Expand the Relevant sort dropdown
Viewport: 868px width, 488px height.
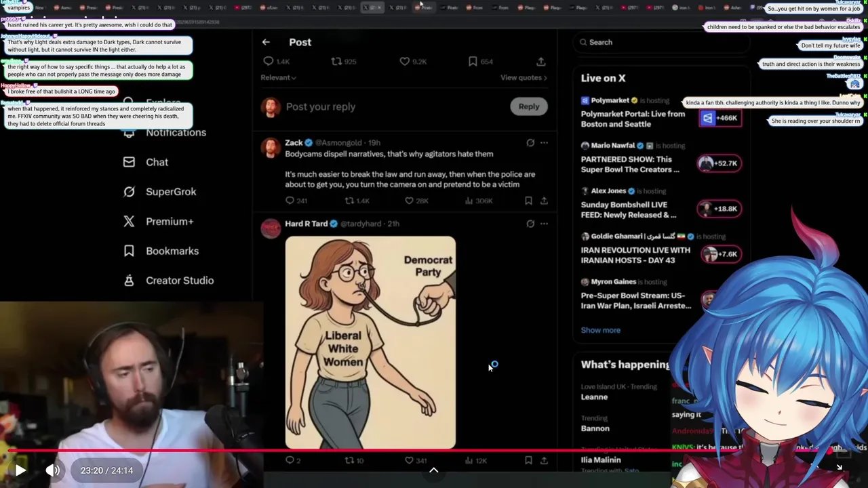coord(279,77)
